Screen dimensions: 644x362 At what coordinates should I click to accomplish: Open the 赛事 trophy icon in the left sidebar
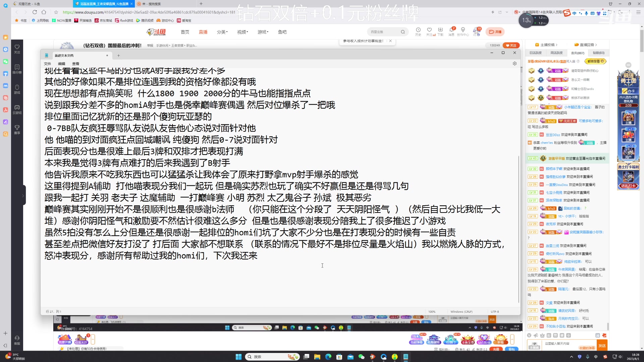tap(17, 129)
